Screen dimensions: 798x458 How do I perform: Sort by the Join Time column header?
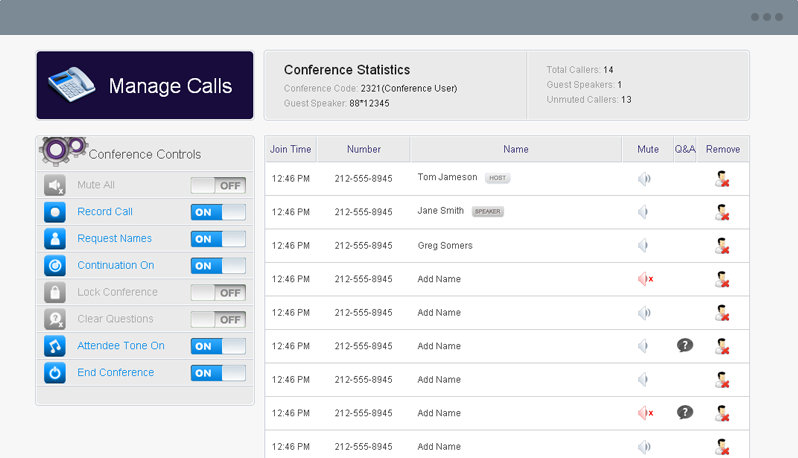click(291, 149)
